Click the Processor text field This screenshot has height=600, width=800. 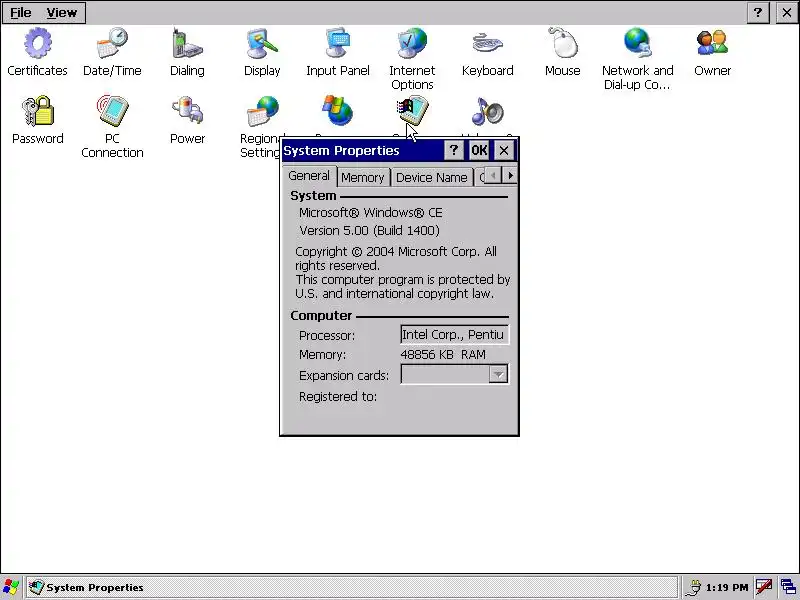tap(455, 335)
